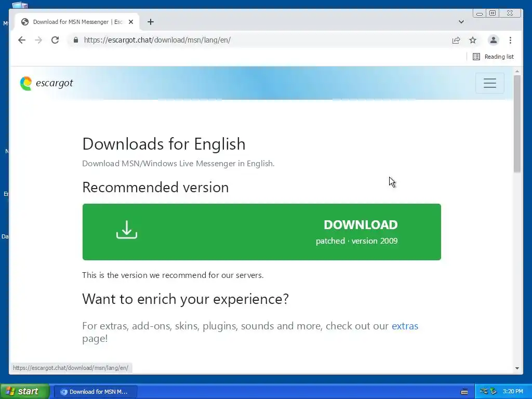Click the scrollbar up arrow
Viewport: 532px width, 399px height.
pyautogui.click(x=517, y=71)
